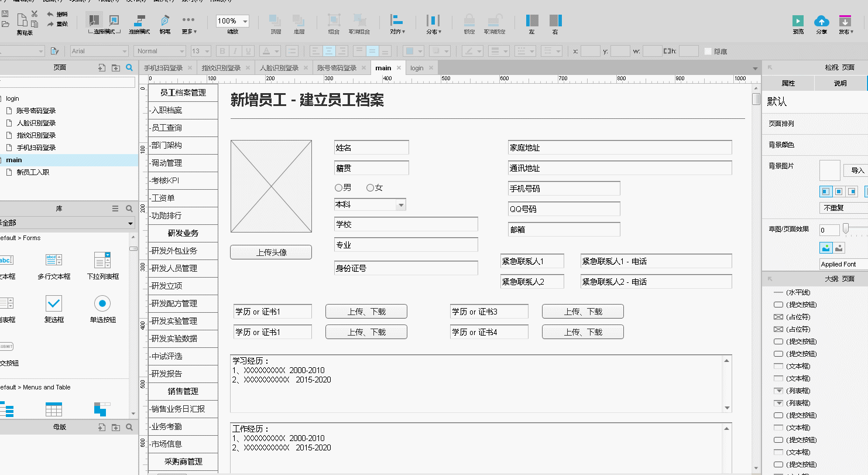
Task: Select the 男 radio button
Action: (338, 188)
